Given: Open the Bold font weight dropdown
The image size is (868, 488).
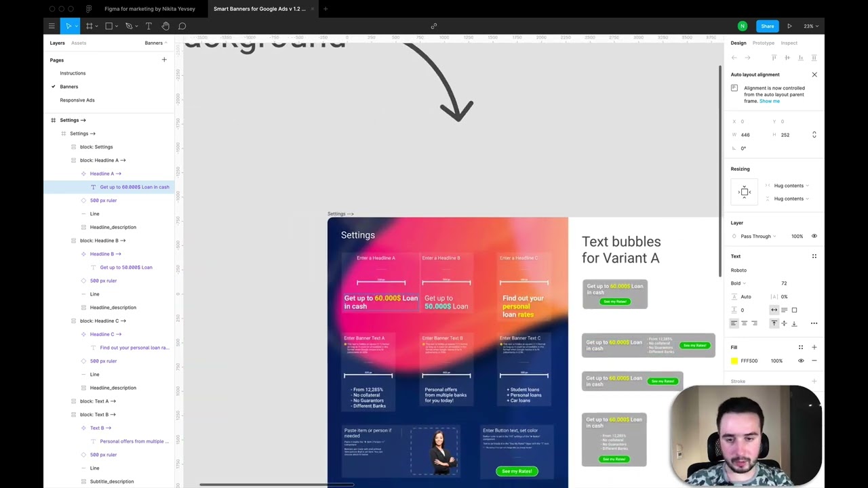Looking at the screenshot, I should pos(738,283).
